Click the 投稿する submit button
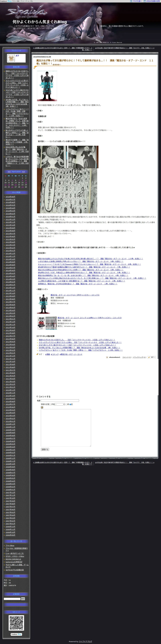The image size is (161, 644). pyautogui.click(x=45, y=449)
